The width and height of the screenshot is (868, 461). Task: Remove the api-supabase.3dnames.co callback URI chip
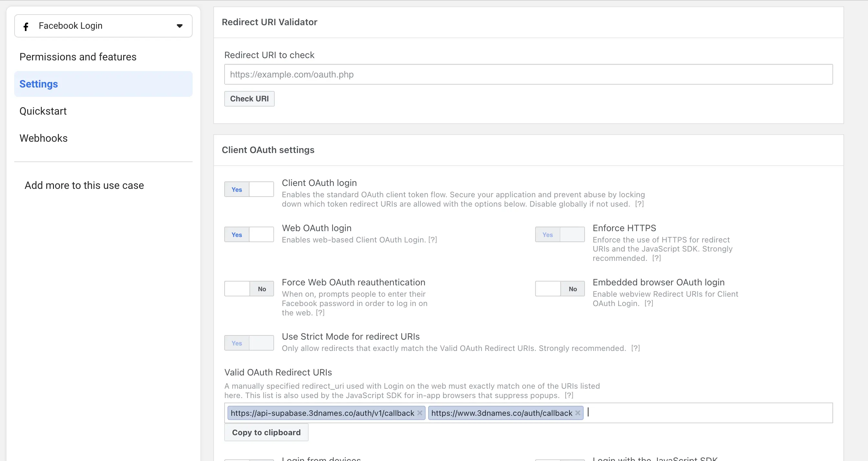419,413
